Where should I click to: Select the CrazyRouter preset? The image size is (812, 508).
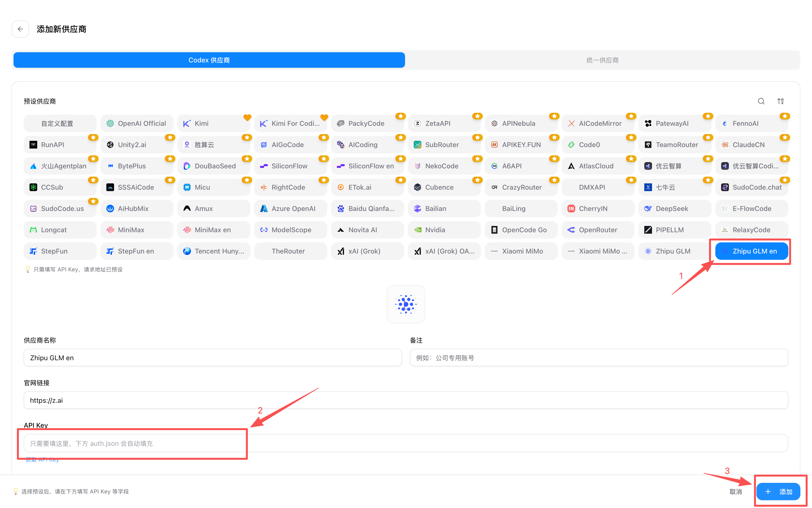point(521,187)
